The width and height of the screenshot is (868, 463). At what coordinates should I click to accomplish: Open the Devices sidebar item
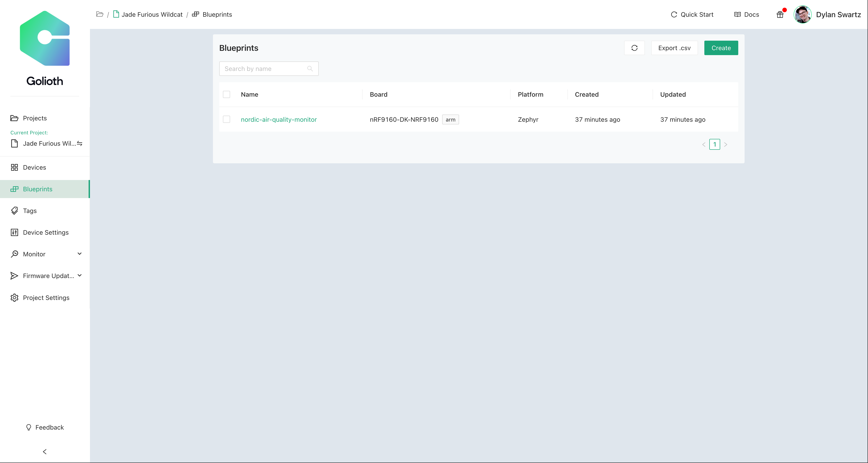point(34,167)
